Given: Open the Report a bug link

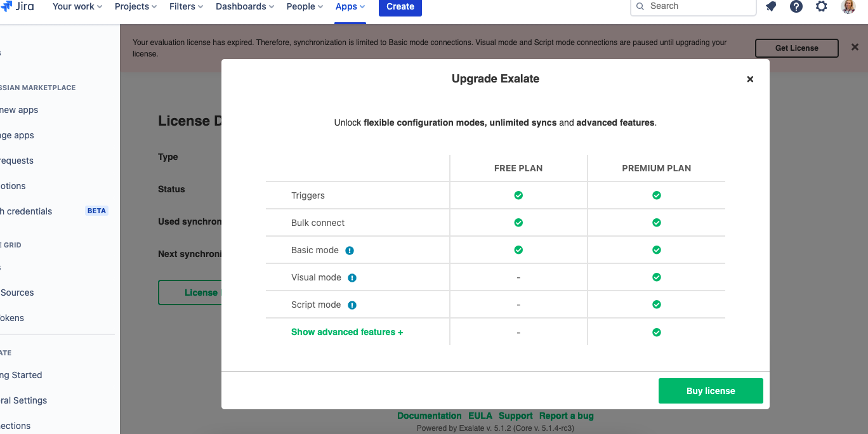Looking at the screenshot, I should [x=567, y=416].
